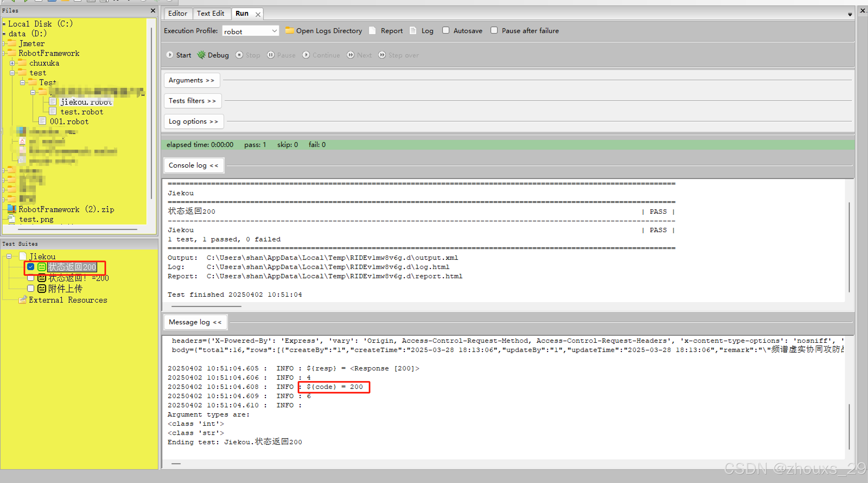Click the Step over icon
Image resolution: width=868 pixels, height=483 pixels.
pyautogui.click(x=382, y=55)
